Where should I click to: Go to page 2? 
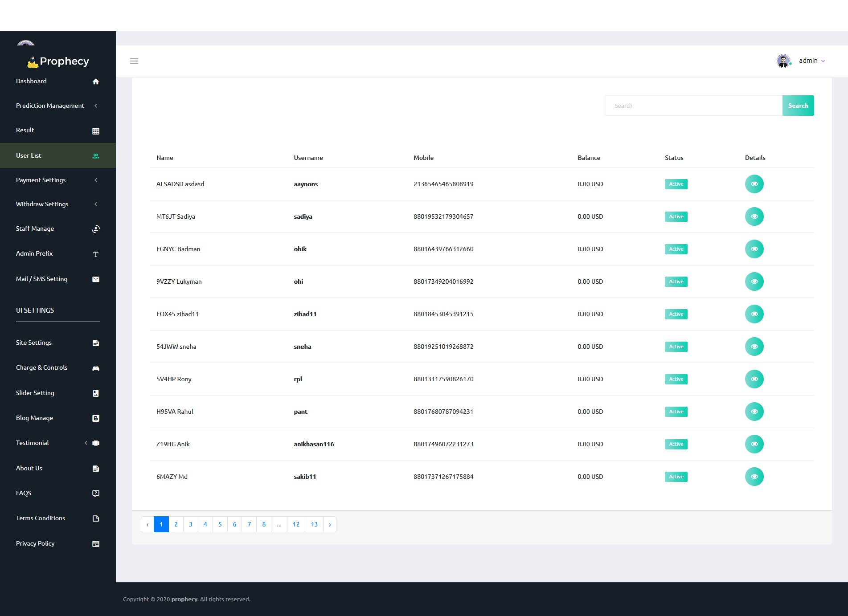[x=176, y=524]
